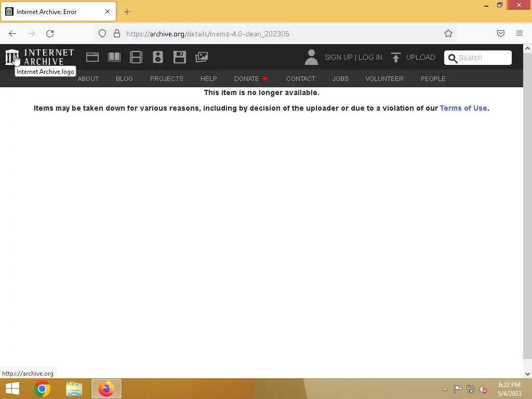Open the network tray icon
This screenshot has height=399, width=532.
pyautogui.click(x=471, y=389)
